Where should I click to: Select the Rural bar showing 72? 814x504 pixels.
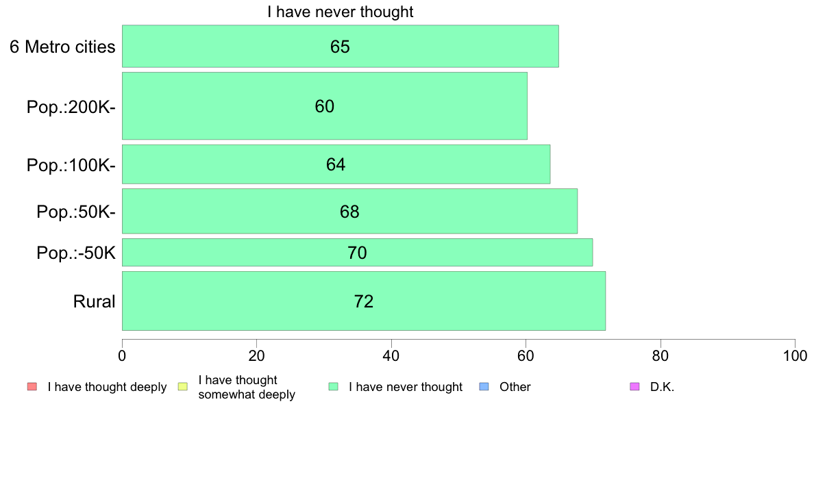click(363, 301)
